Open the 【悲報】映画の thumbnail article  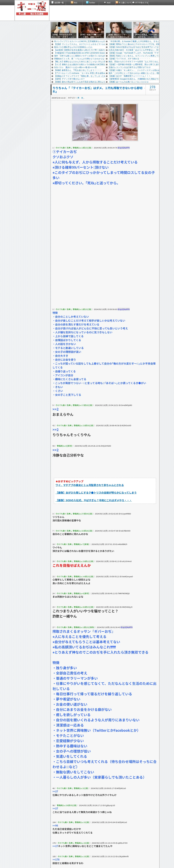[x=91, y=30]
